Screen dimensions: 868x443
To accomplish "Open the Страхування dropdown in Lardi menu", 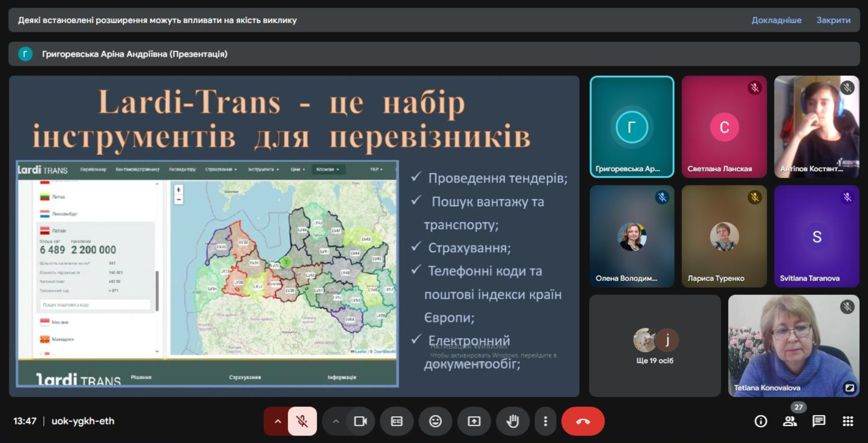I will (x=221, y=169).
